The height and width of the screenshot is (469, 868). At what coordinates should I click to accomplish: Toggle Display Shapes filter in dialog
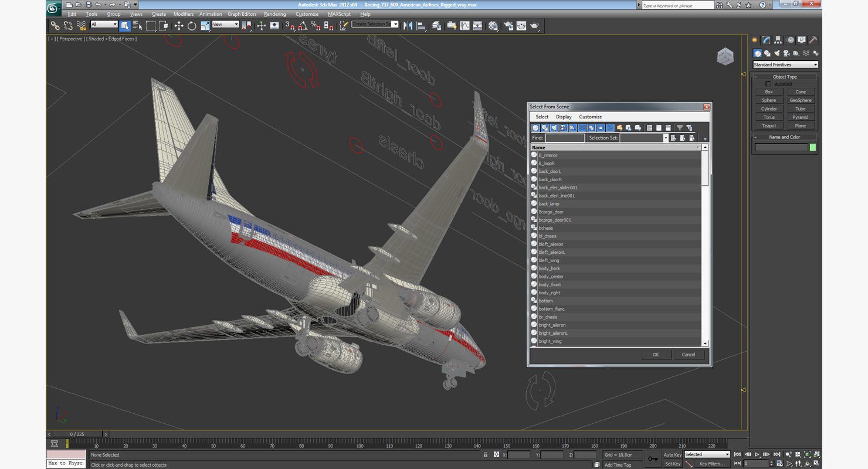(x=545, y=127)
